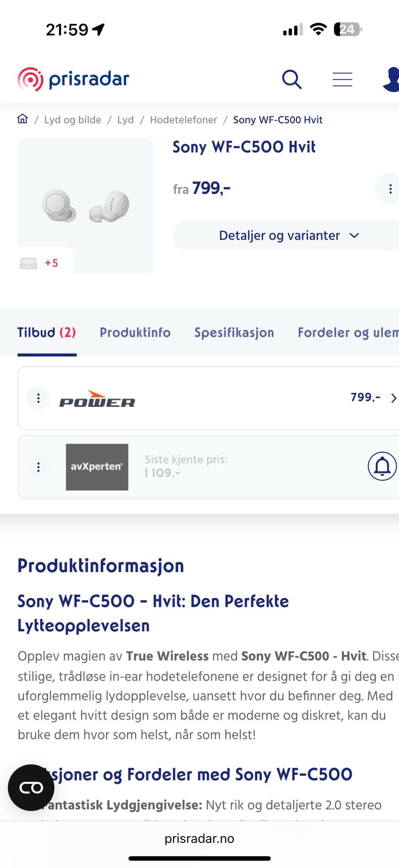Enable price alert bell for avXperten
399x868 pixels.
(382, 466)
